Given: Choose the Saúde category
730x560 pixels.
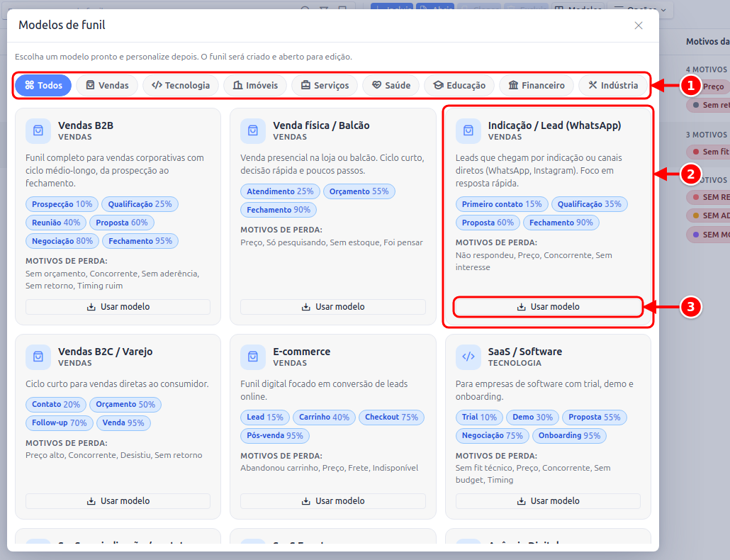Looking at the screenshot, I should point(391,85).
